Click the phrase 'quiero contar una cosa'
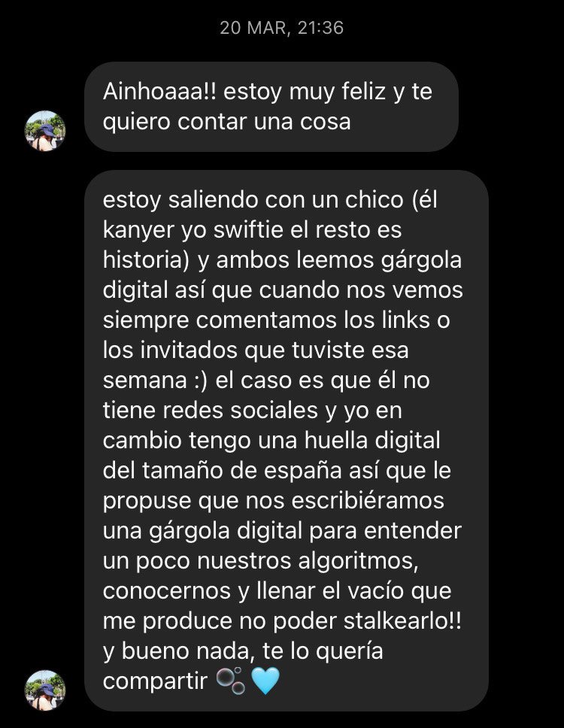Viewport: 564px width, 728px height. [226, 122]
